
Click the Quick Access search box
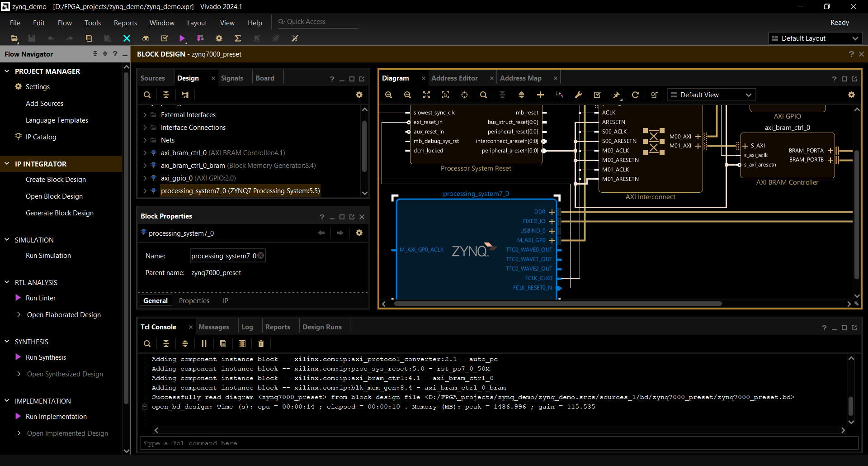pos(318,22)
